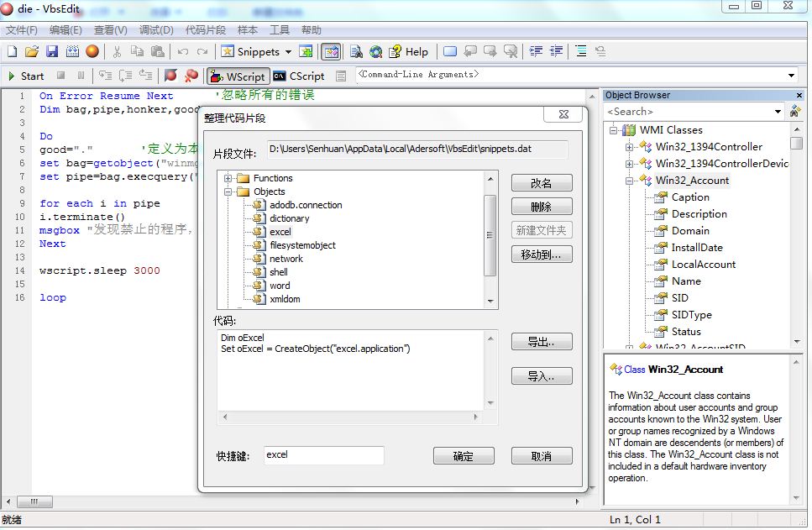
Task: Close the Object Browser panel
Action: pyautogui.click(x=799, y=95)
